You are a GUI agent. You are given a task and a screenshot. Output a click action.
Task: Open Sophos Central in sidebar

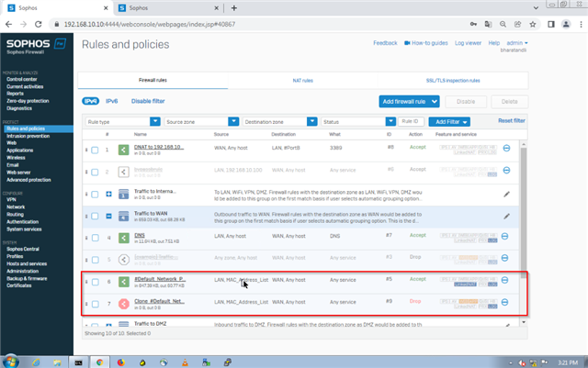pos(23,250)
